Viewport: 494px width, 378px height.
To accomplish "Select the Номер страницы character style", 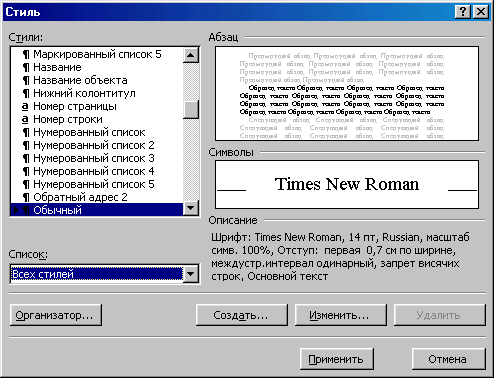I will click(97, 106).
